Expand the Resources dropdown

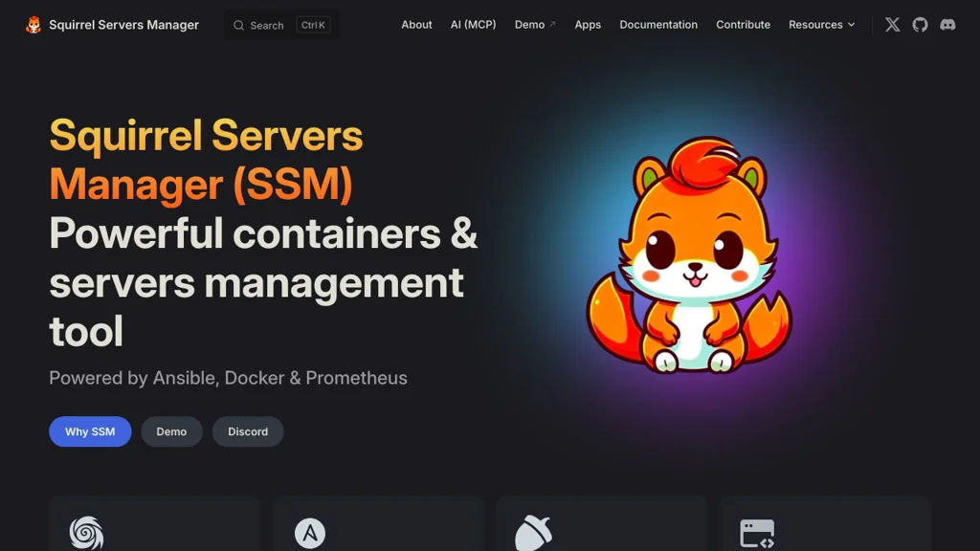[821, 25]
